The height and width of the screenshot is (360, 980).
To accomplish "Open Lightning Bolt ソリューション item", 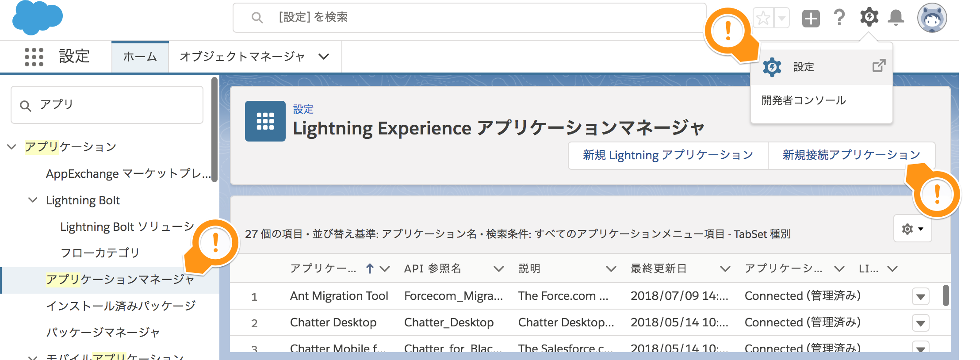I will (x=127, y=227).
